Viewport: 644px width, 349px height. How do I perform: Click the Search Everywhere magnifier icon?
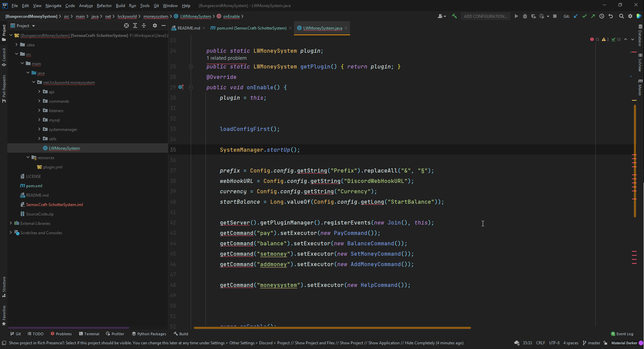click(x=621, y=16)
